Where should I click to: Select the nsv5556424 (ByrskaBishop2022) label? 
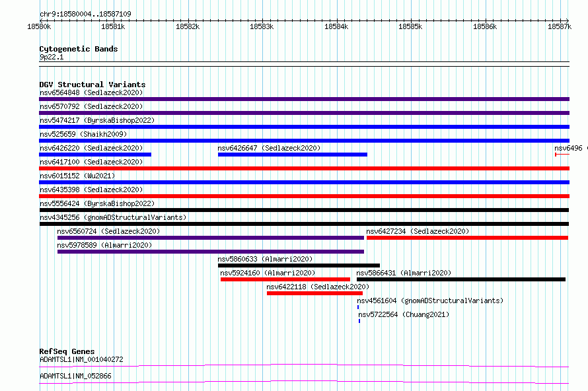[97, 203]
